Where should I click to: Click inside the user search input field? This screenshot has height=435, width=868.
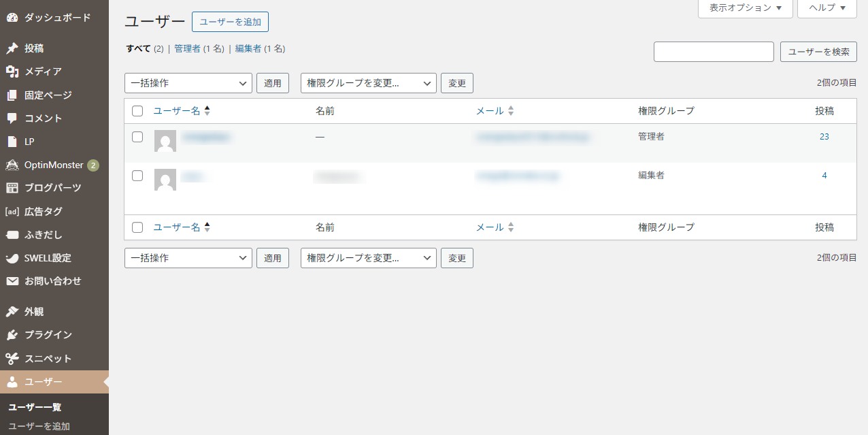[713, 51]
